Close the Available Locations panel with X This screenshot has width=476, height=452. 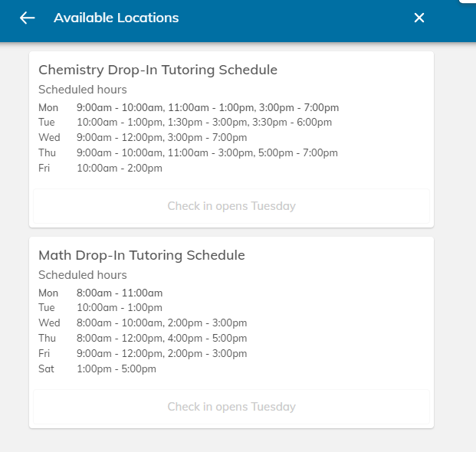pos(419,18)
